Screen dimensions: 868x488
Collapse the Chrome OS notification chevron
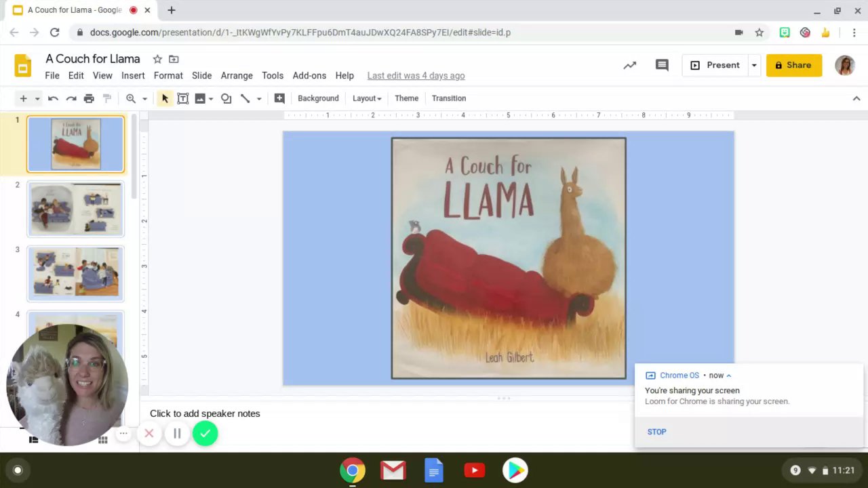(x=729, y=375)
